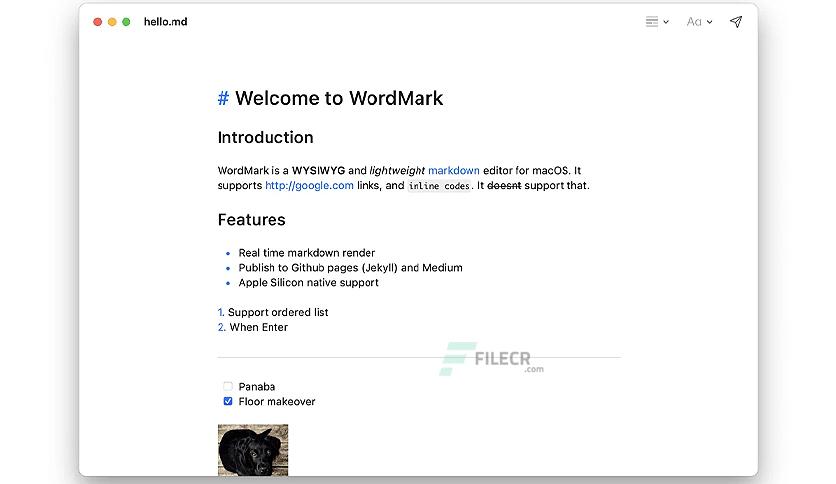Click list item When Enter
Screen dimensions: 836x484
coord(259,327)
